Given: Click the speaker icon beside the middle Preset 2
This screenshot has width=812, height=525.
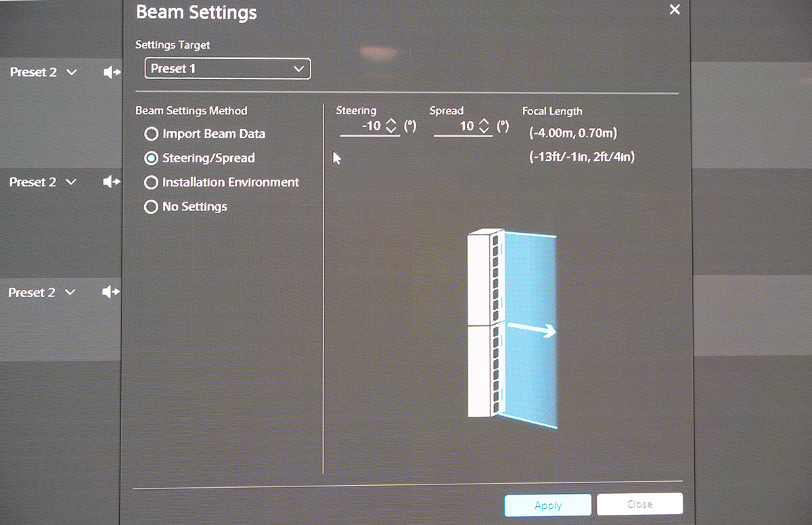Looking at the screenshot, I should click(111, 182).
